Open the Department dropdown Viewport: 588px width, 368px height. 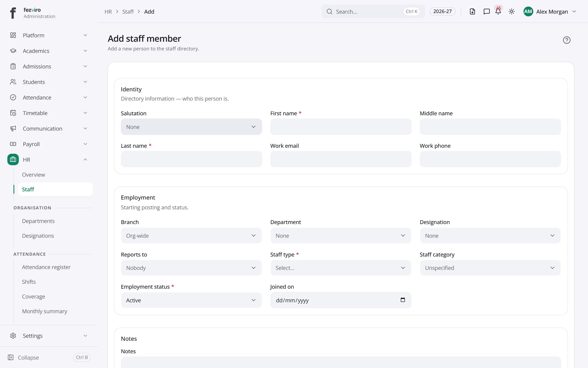coord(341,236)
